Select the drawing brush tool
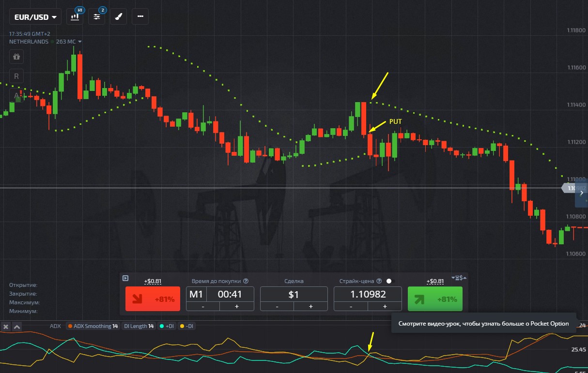 pyautogui.click(x=119, y=16)
